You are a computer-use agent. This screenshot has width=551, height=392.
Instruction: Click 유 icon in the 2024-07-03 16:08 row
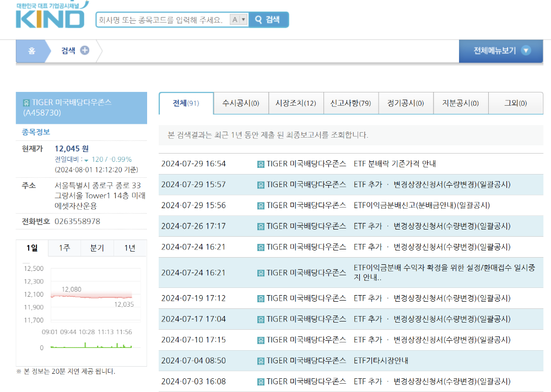point(261,382)
